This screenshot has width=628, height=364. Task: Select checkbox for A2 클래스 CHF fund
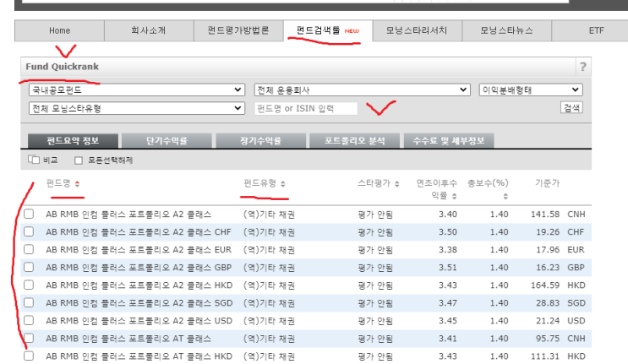click(29, 231)
